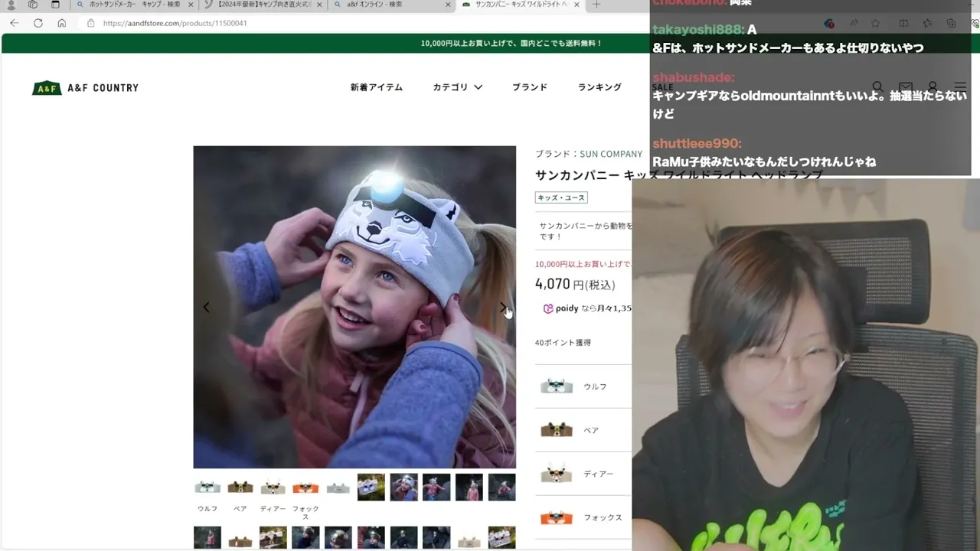Open the browser workspaces icon
Image resolution: width=980 pixels, height=551 pixels.
tap(33, 5)
